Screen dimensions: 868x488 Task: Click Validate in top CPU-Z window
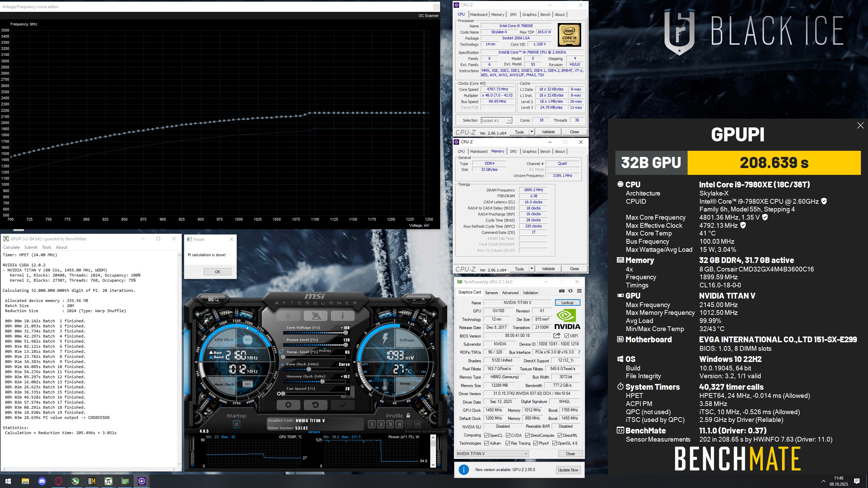[548, 132]
